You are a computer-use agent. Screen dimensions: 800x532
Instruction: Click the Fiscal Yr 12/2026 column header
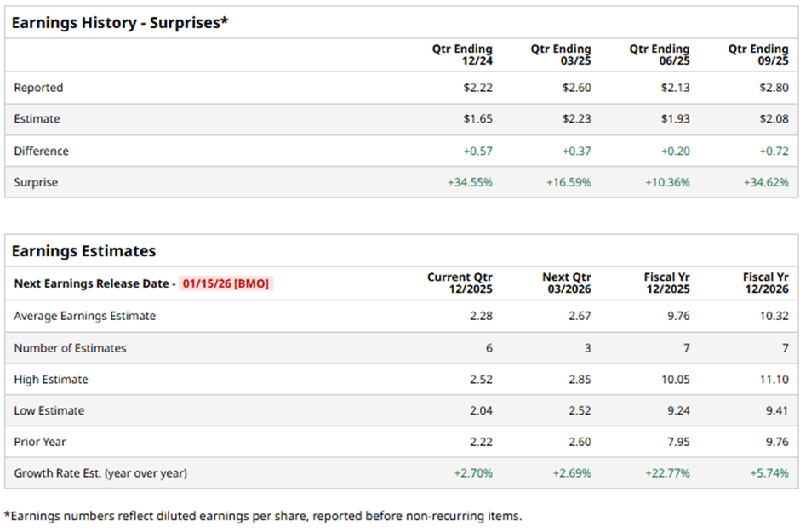pos(765,283)
